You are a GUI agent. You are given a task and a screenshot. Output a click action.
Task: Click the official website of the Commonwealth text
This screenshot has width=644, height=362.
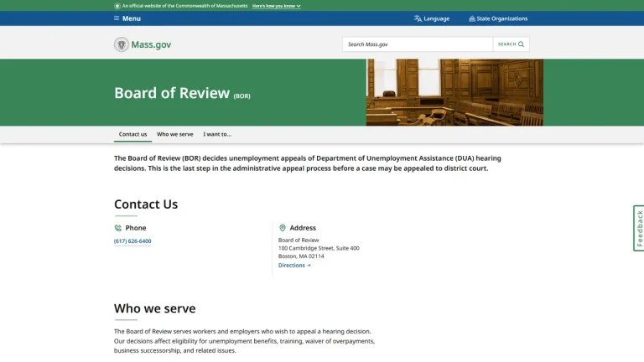click(x=184, y=6)
